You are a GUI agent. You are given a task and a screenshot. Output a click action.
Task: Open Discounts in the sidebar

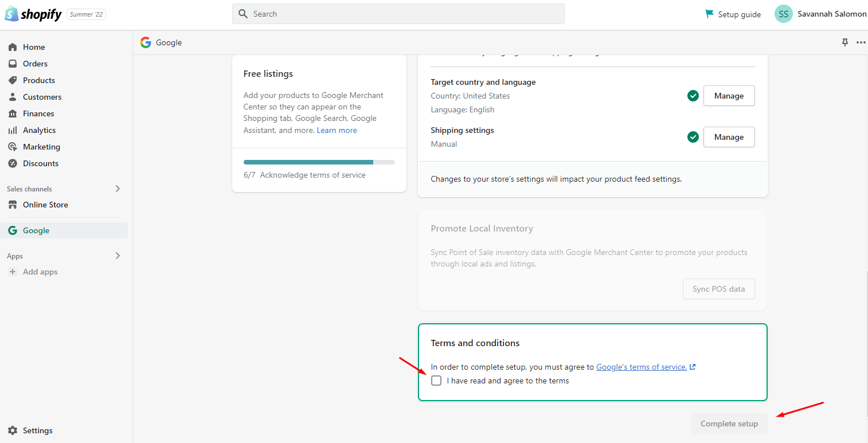(x=41, y=163)
